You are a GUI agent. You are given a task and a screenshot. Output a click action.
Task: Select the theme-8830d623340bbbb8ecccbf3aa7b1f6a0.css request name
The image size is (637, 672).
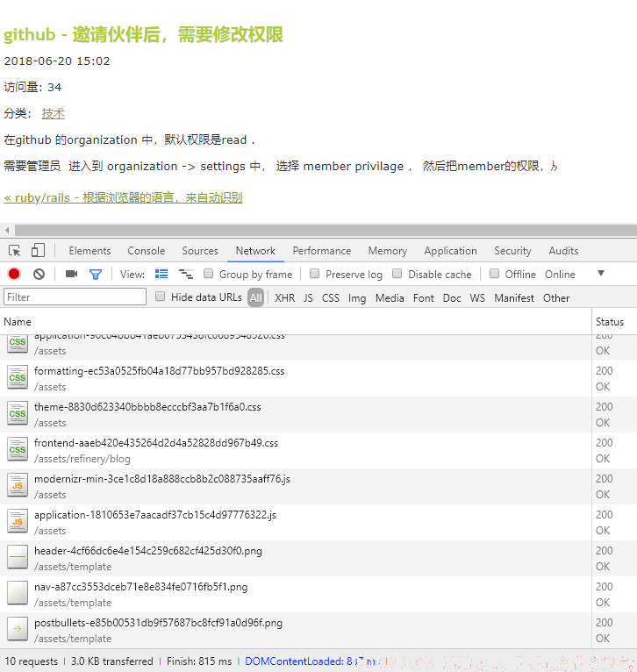pos(147,407)
